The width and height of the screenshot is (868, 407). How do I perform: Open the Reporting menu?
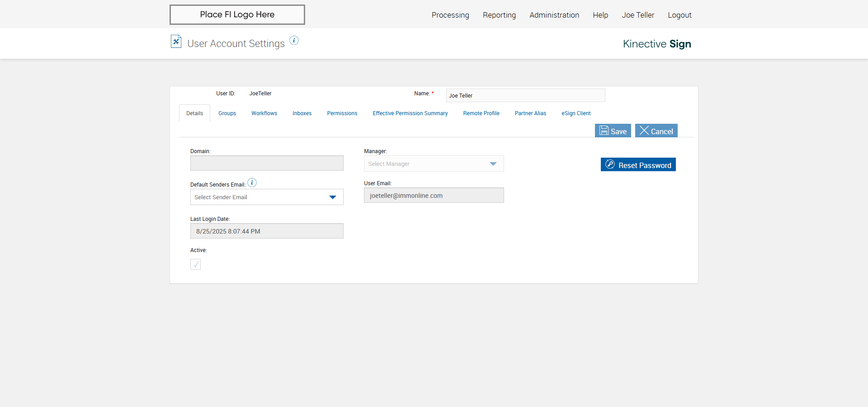[499, 15]
